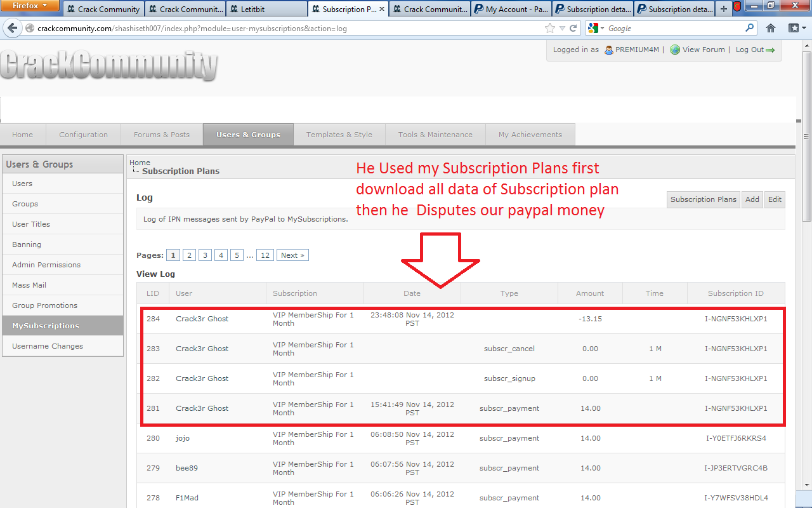Click the Next » pagination button
Screen dimensions: 812x508
[292, 255]
